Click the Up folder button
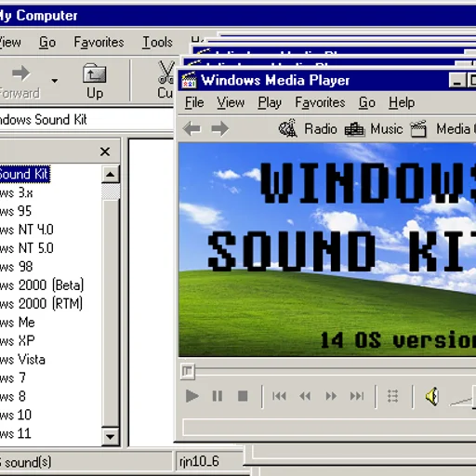The width and height of the screenshot is (476, 476). pyautogui.click(x=95, y=81)
